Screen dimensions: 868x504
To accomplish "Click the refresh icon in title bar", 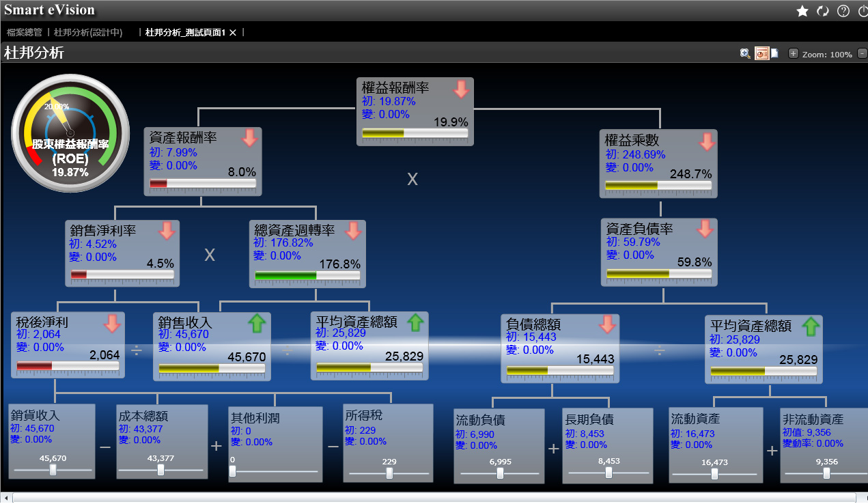I will 822,11.
